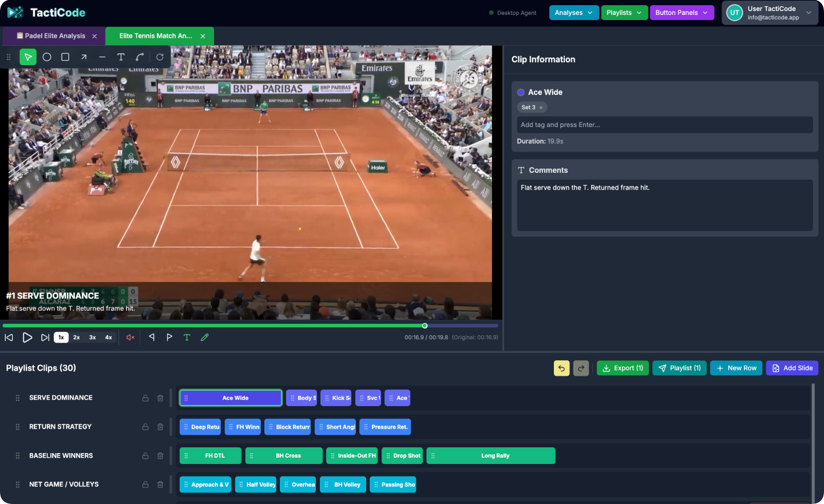The width and height of the screenshot is (824, 504).
Task: Click the green pencil draw icon
Action: point(205,338)
